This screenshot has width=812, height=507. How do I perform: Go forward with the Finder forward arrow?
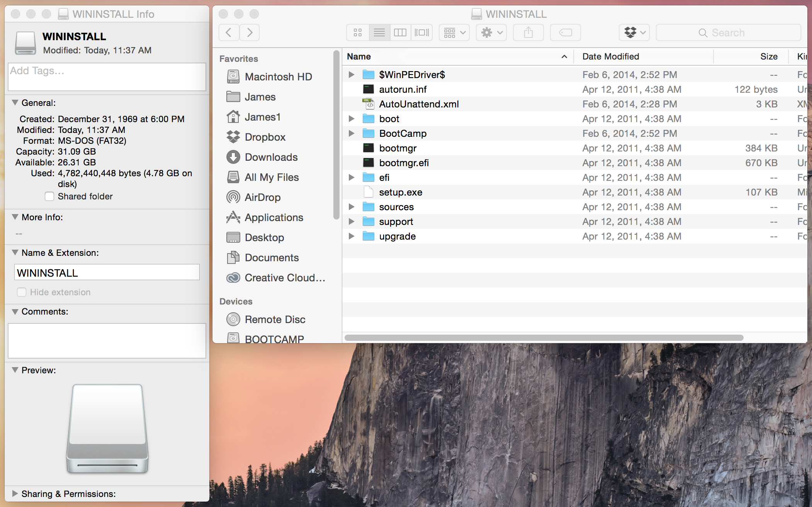click(x=250, y=32)
